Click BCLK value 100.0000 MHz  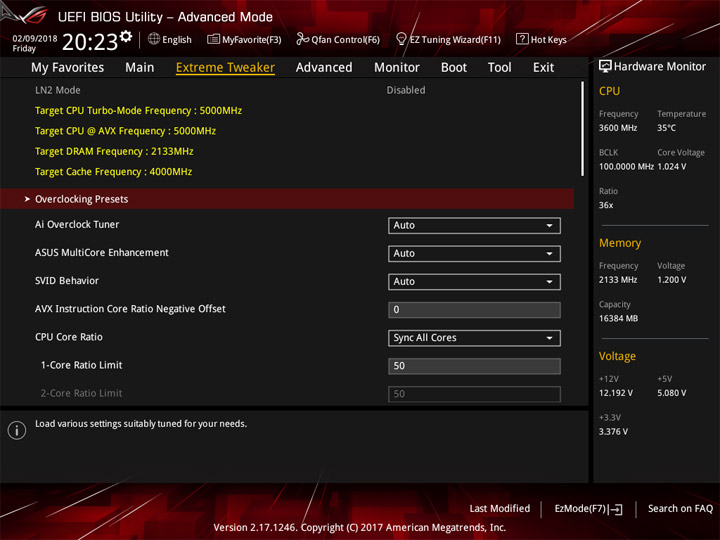tap(626, 167)
